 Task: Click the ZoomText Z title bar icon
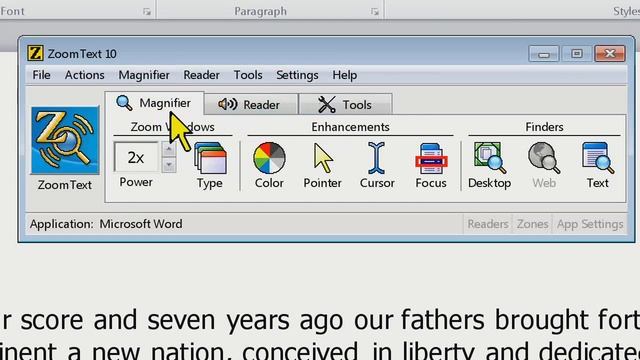35,53
